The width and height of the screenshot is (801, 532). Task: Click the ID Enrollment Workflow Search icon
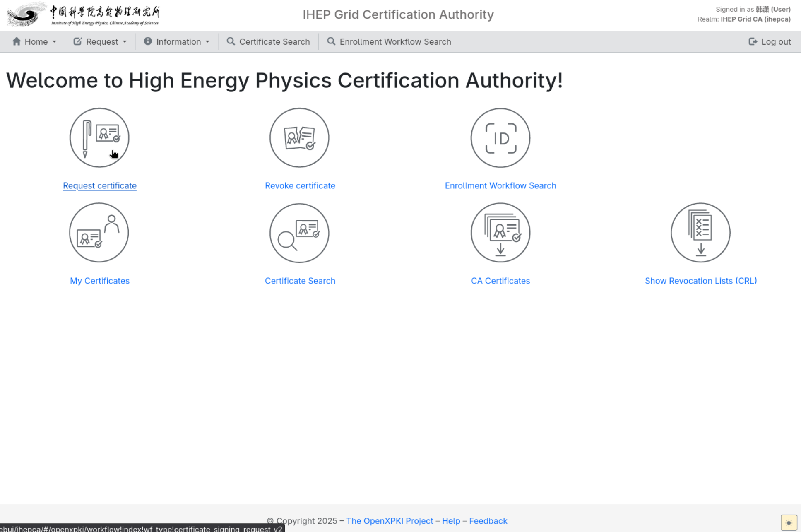pos(500,138)
